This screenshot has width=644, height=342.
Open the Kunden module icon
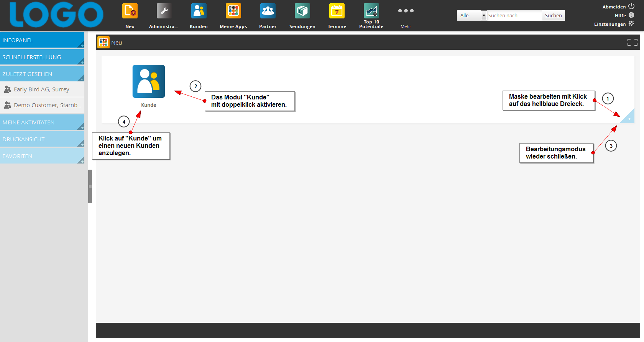coord(199,11)
